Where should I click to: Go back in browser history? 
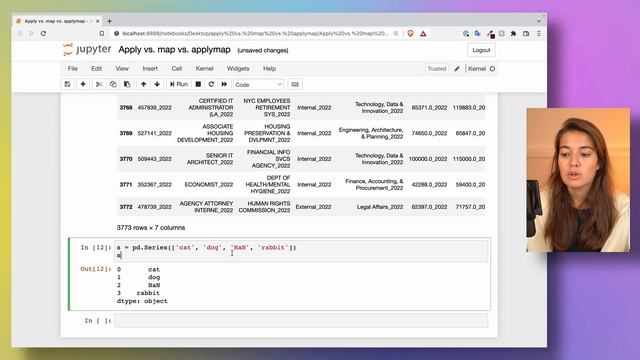[20, 33]
